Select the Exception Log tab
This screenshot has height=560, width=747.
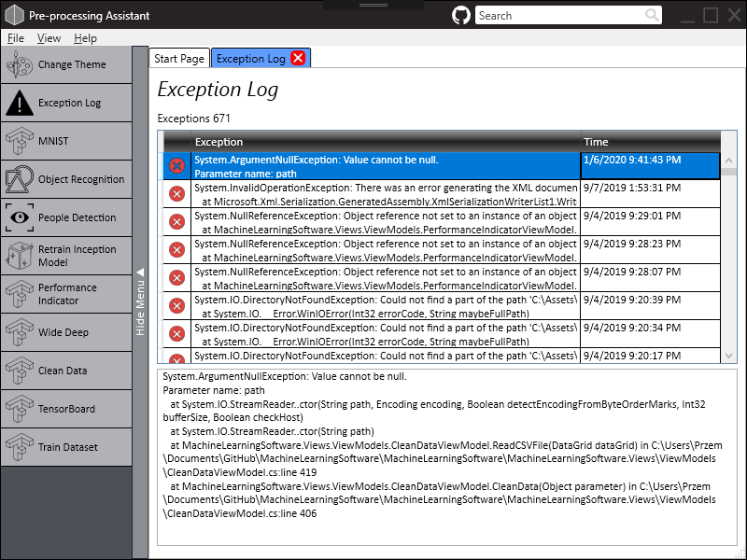coord(250,59)
